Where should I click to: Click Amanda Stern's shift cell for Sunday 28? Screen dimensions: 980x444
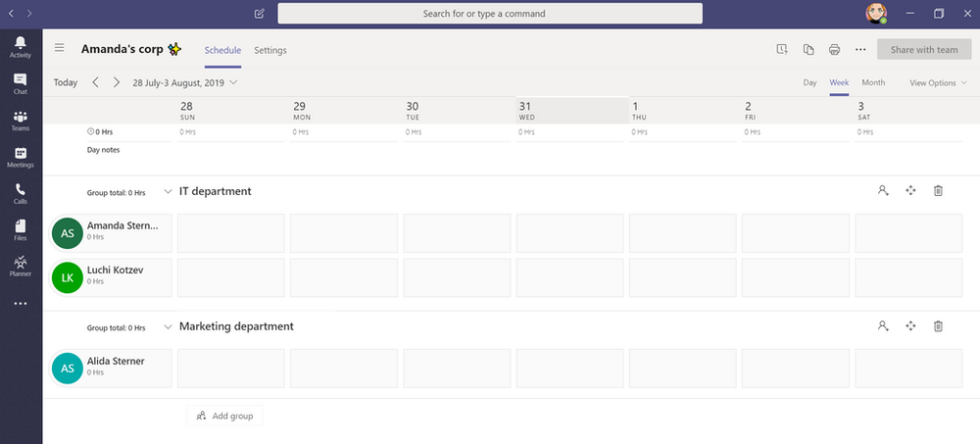point(231,233)
